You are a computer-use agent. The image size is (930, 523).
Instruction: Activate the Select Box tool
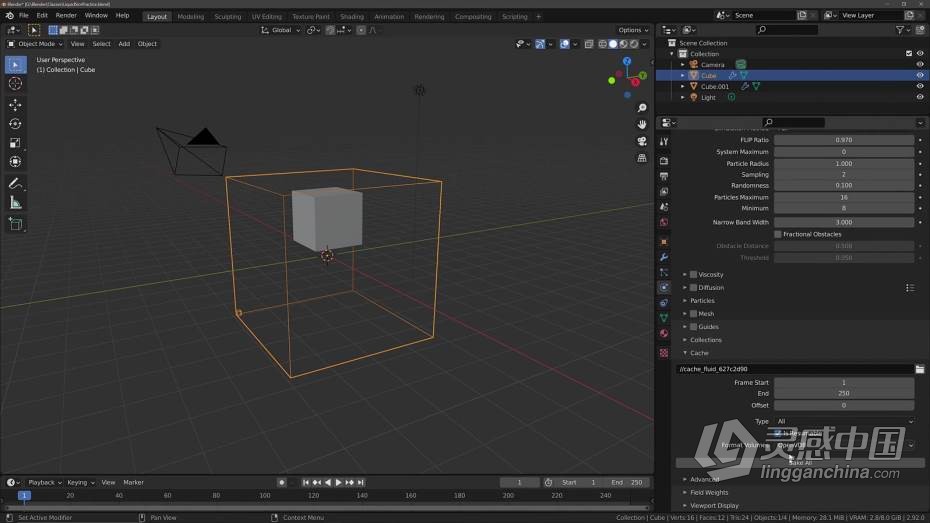click(x=15, y=64)
